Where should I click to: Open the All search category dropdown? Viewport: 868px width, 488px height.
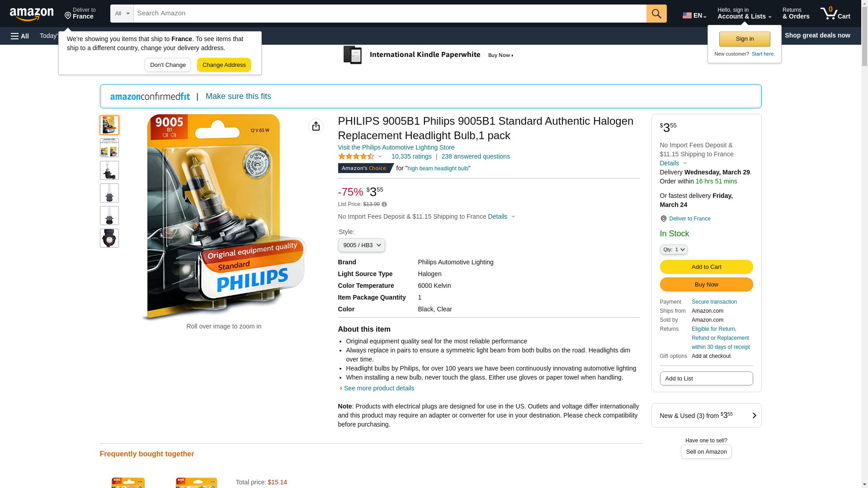(x=122, y=14)
